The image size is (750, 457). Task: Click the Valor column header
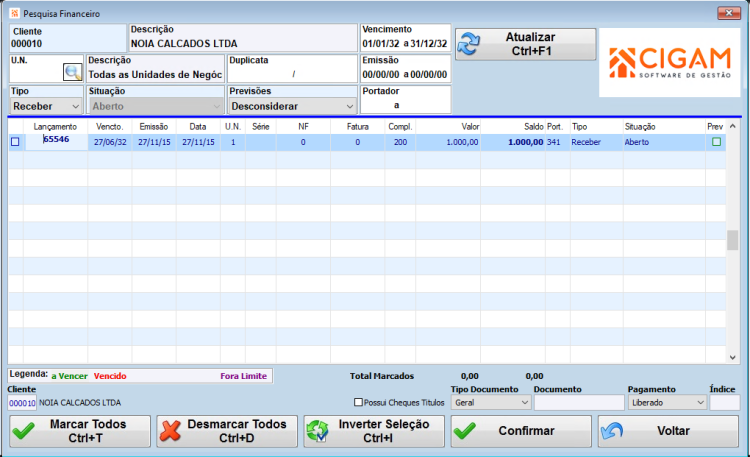click(x=470, y=127)
